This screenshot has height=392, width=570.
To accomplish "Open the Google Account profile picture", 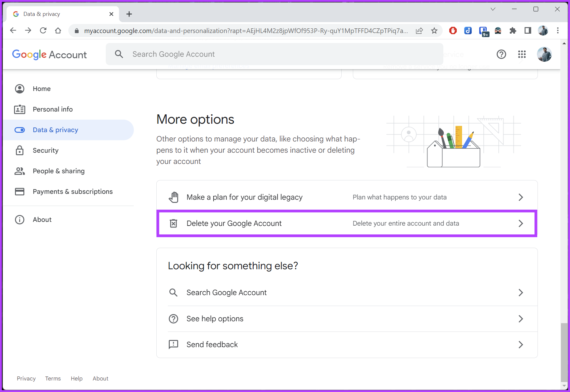I will (544, 54).
